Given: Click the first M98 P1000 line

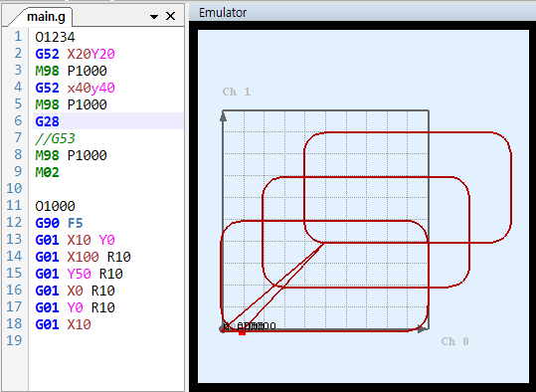Looking at the screenshot, I should click(x=72, y=71).
